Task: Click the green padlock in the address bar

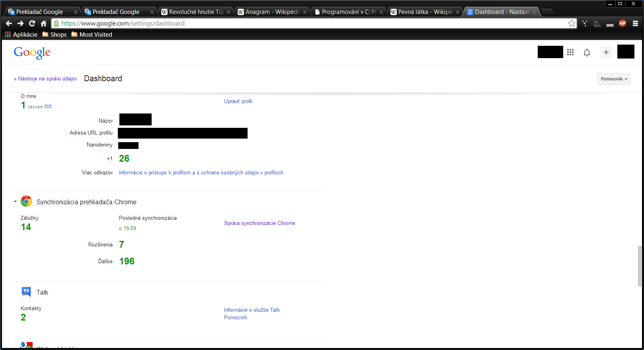Action: point(57,23)
